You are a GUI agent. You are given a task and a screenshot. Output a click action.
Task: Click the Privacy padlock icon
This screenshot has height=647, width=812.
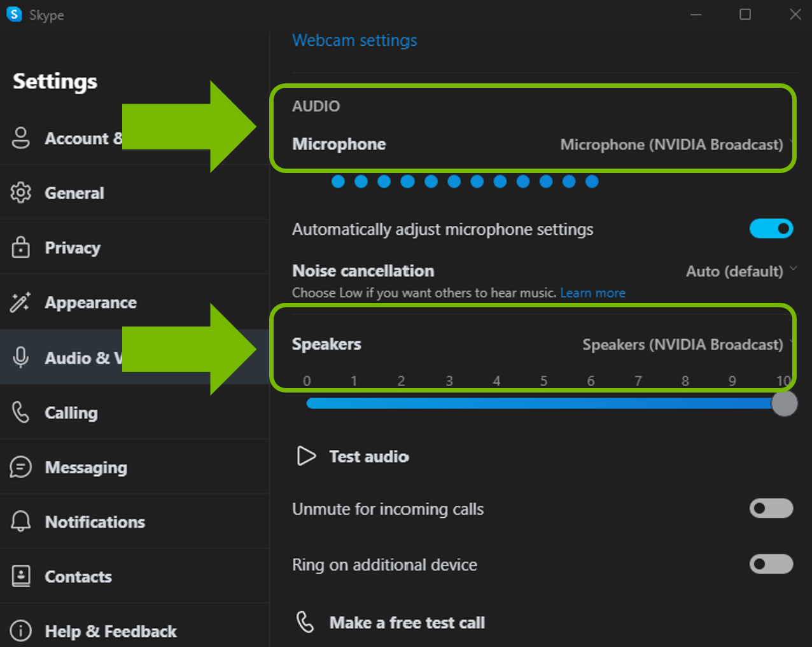coord(20,247)
